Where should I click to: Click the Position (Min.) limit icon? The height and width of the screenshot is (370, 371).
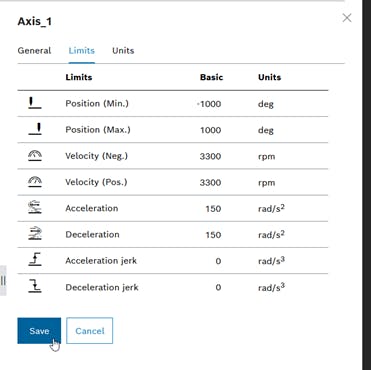point(35,103)
